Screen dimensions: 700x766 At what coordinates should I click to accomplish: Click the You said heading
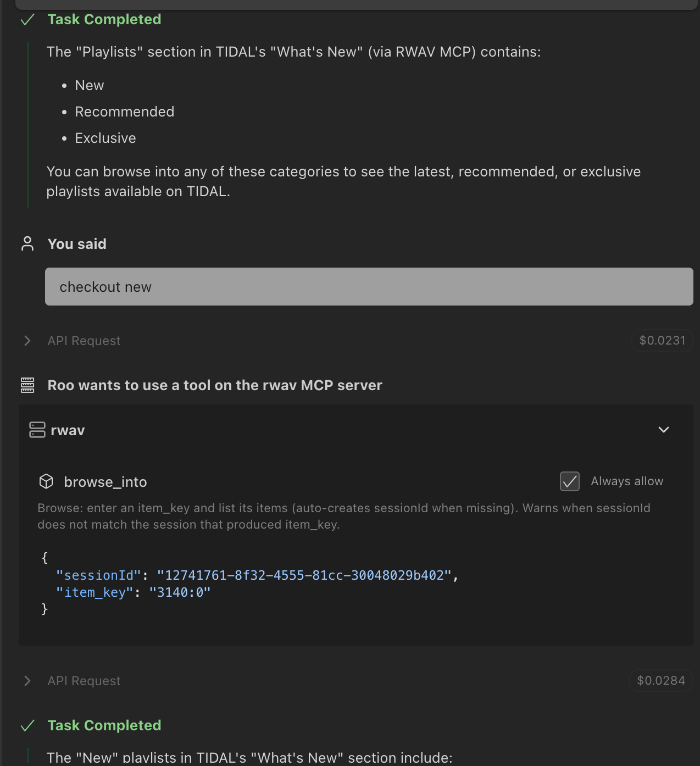pyautogui.click(x=77, y=244)
